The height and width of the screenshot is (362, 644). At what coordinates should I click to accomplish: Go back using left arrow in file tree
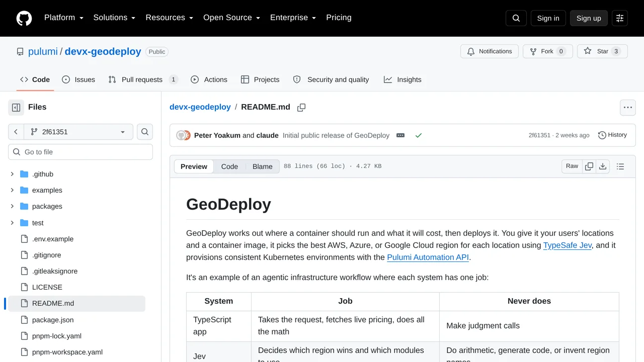tap(16, 132)
